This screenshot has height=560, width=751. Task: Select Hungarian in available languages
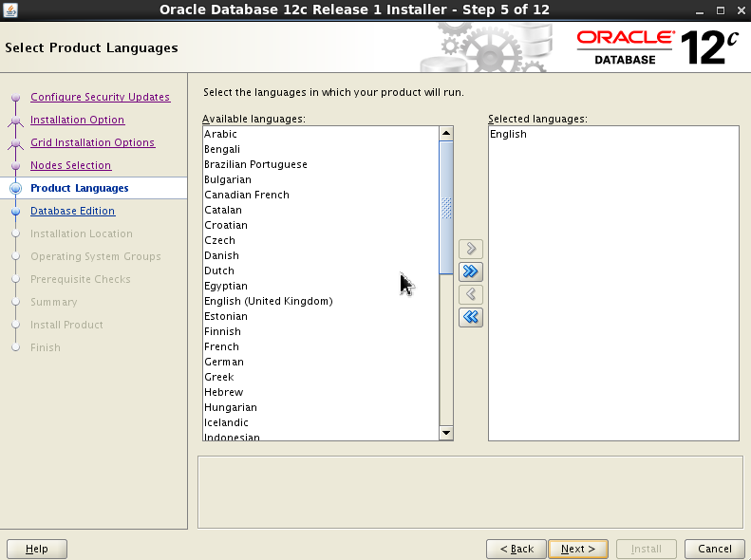point(320,407)
